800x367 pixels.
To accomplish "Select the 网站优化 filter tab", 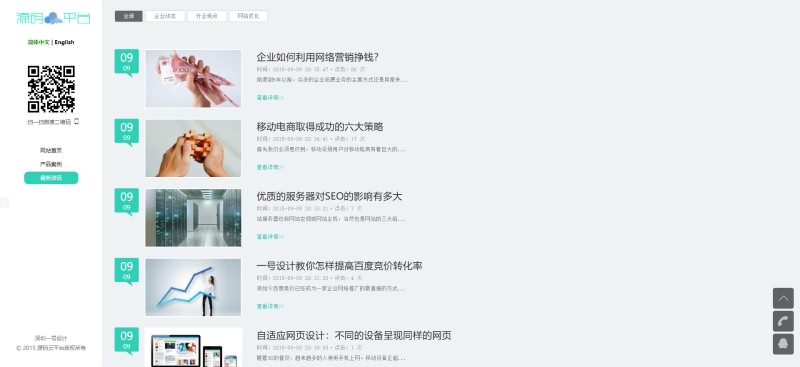I will [248, 16].
